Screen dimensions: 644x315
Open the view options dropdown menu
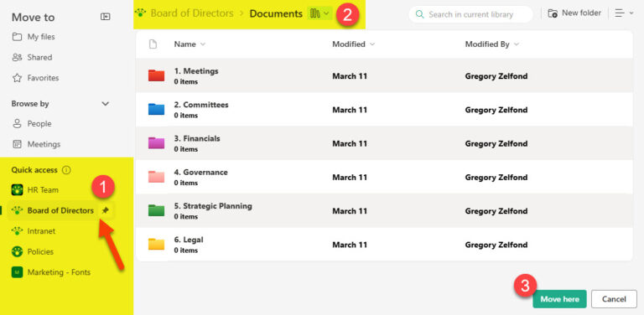(624, 13)
